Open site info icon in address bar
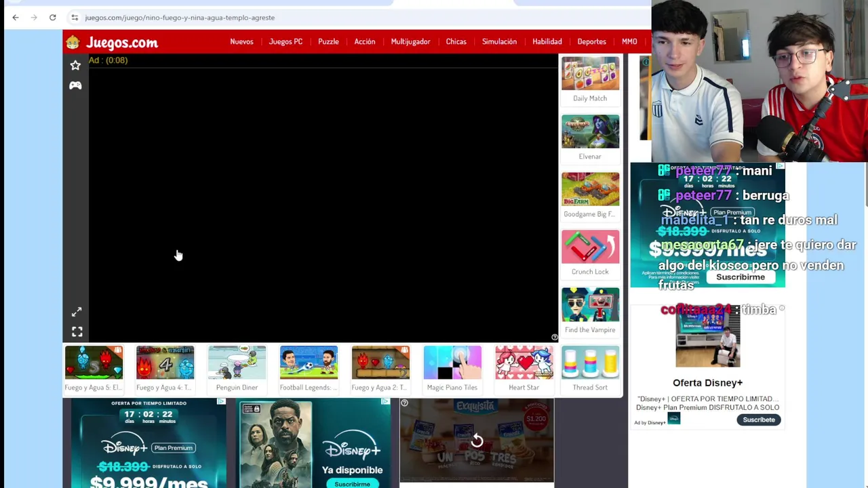868x488 pixels. [75, 18]
